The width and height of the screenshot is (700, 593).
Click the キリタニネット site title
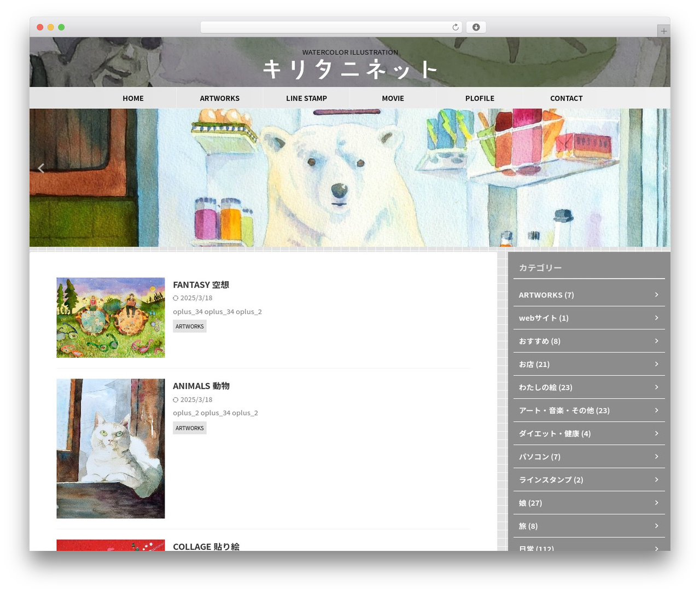[x=350, y=70]
